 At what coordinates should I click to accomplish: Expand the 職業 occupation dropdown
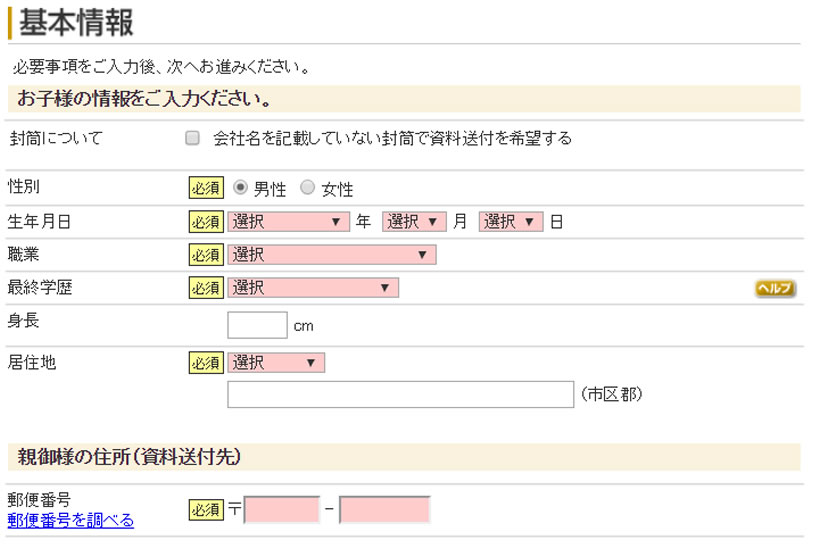(x=331, y=255)
